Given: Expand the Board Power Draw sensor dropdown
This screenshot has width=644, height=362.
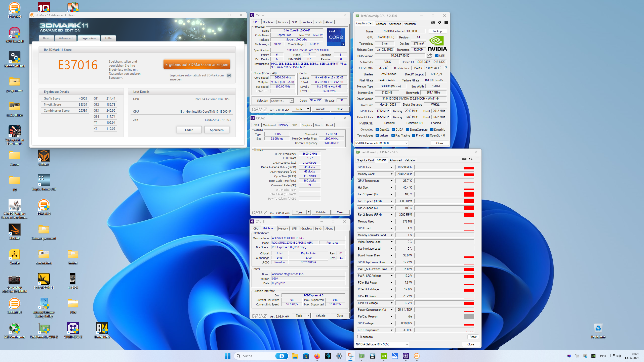Looking at the screenshot, I should tap(391, 255).
